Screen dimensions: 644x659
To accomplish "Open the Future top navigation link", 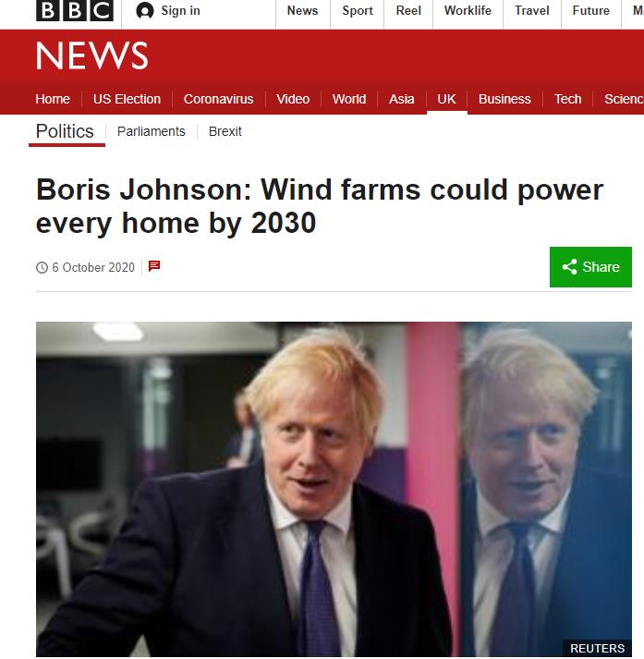I will point(590,10).
